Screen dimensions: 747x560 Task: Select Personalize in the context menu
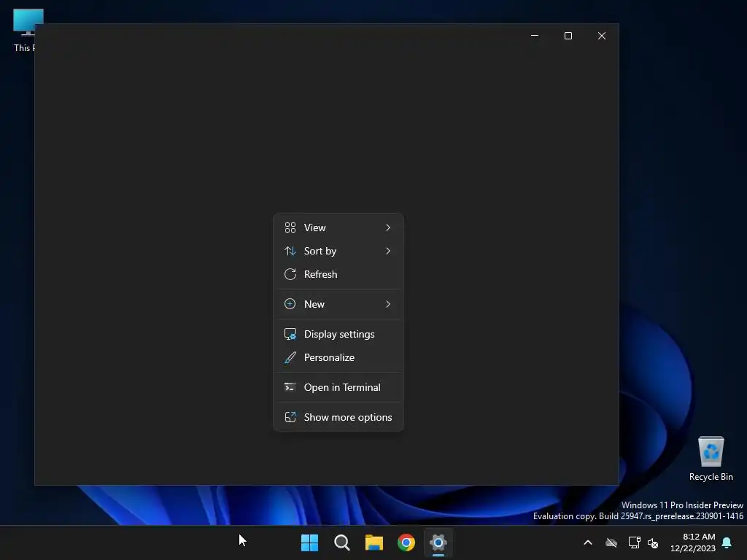pos(338,357)
